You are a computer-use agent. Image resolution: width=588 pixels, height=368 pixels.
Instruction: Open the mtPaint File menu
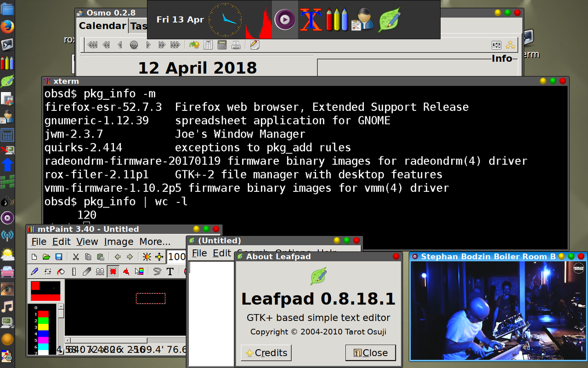pyautogui.click(x=39, y=241)
